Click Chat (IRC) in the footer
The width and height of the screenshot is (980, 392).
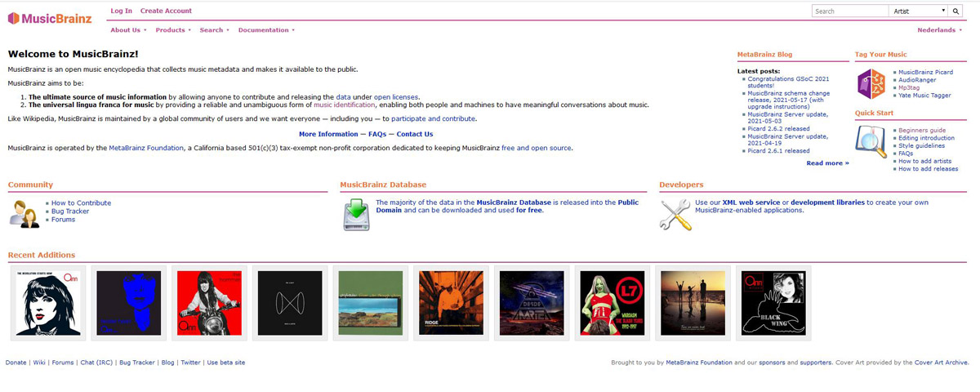(x=96, y=363)
